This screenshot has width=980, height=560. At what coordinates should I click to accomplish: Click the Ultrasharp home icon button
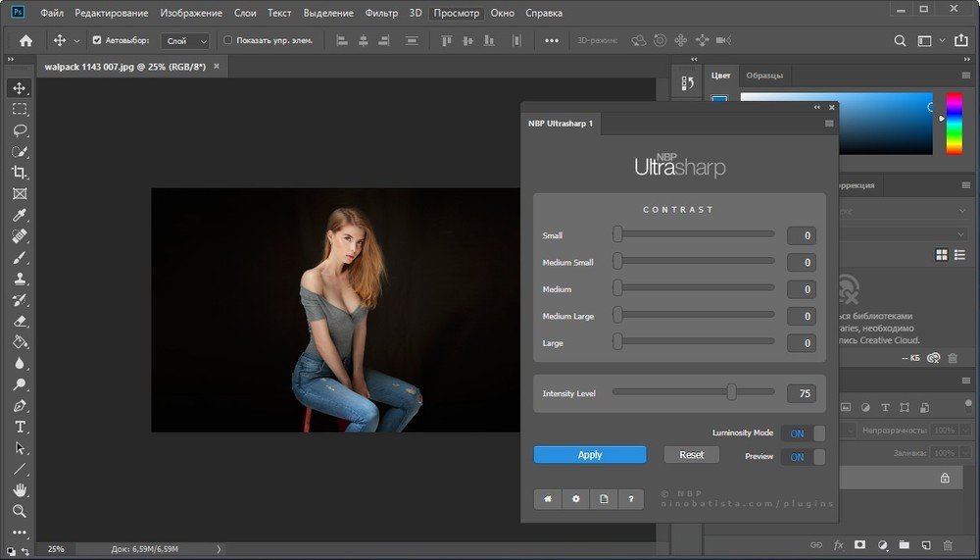(x=547, y=499)
